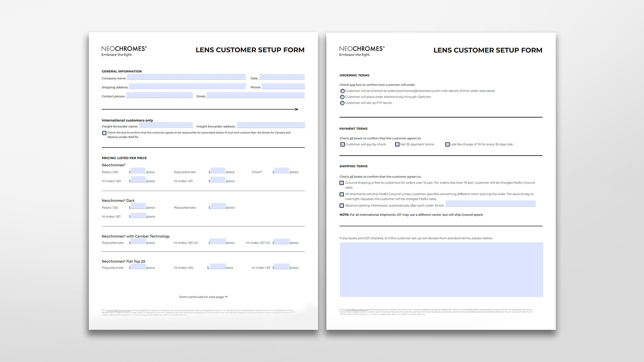This screenshot has height=362, width=644.
Task: Click the Email field in General Information
Action: tap(256, 95)
